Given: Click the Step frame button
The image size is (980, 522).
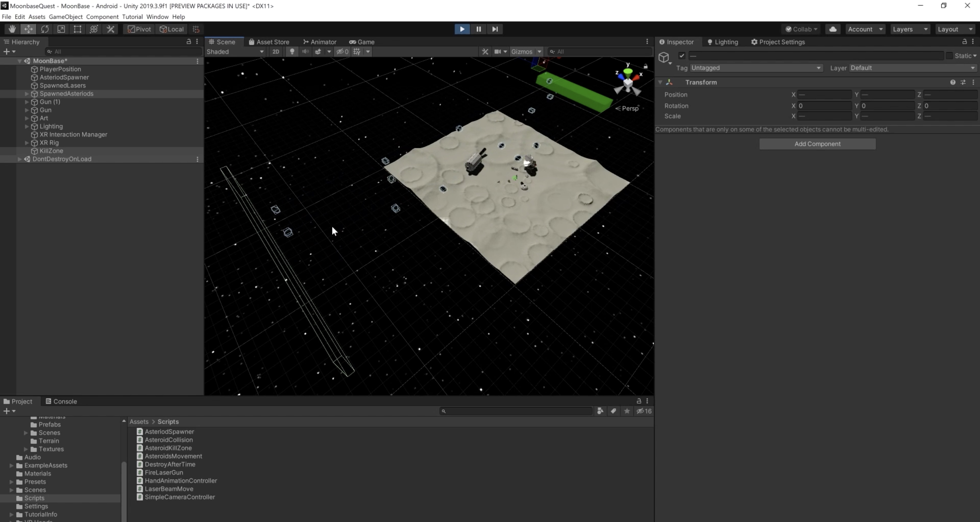Looking at the screenshot, I should pyautogui.click(x=495, y=29).
